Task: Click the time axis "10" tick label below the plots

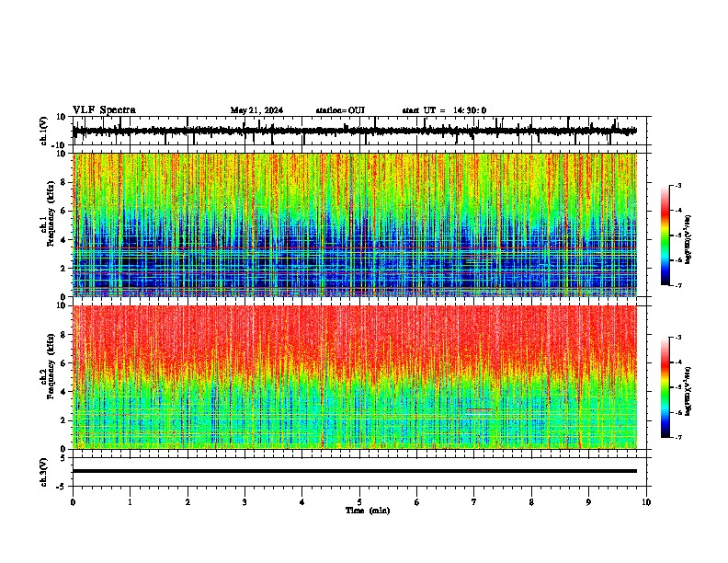Action: point(646,502)
